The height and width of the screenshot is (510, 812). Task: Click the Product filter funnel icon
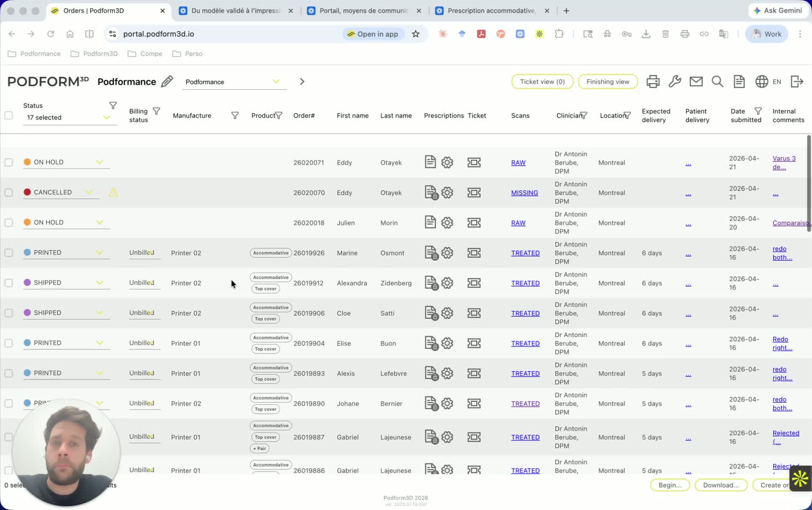tap(279, 116)
